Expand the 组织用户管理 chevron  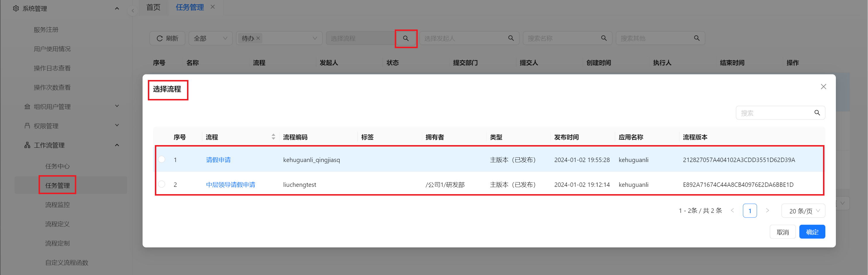pos(117,106)
